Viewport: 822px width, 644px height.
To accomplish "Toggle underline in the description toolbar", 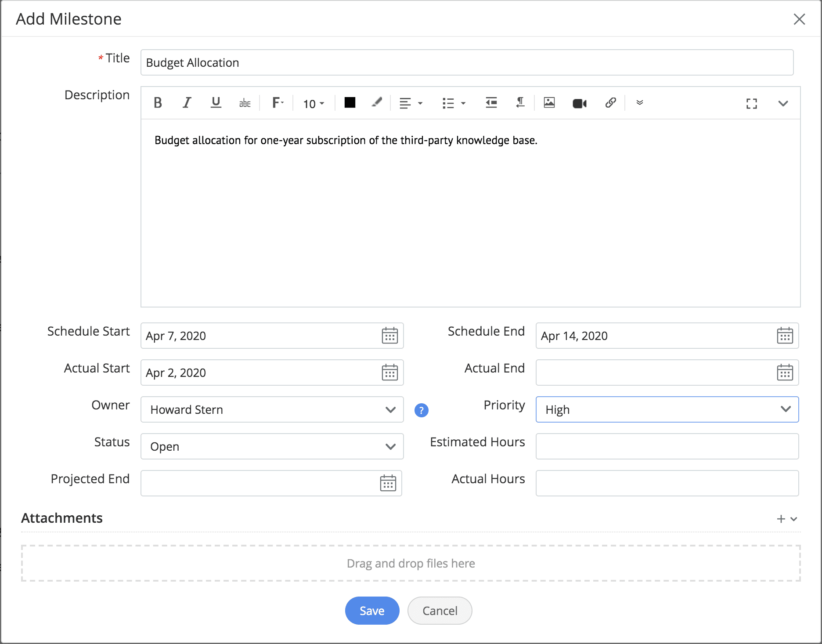I will [x=216, y=103].
